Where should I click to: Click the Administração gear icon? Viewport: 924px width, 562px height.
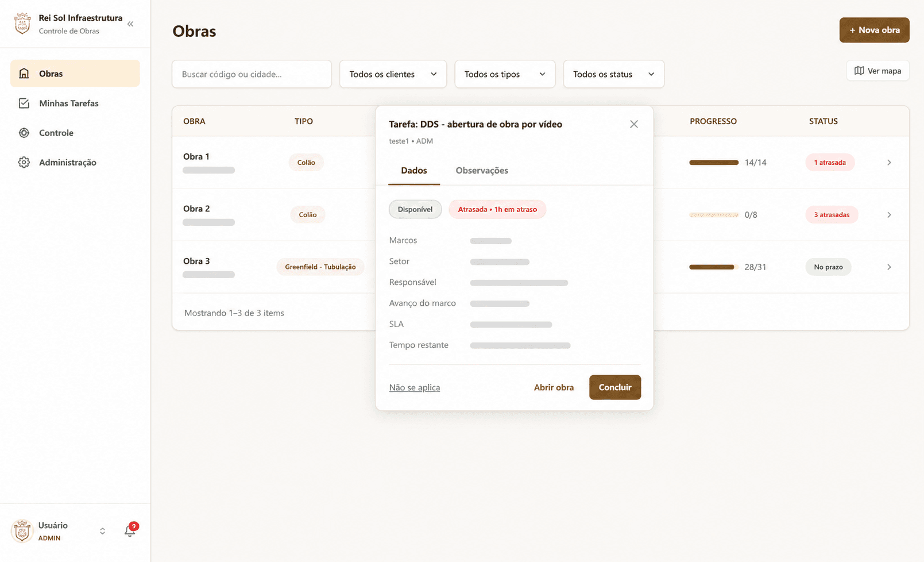tap(24, 163)
